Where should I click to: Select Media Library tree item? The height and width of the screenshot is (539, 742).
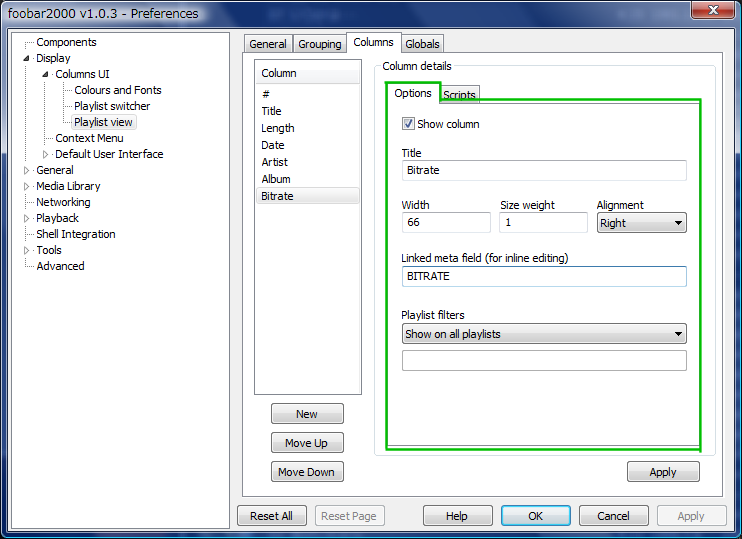68,186
